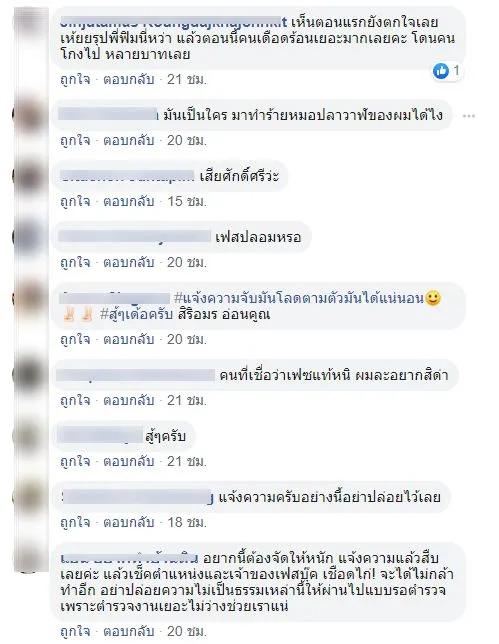Open avatar next to สู้ๆครับ comment
This screenshot has height=644, width=499.
30,436
